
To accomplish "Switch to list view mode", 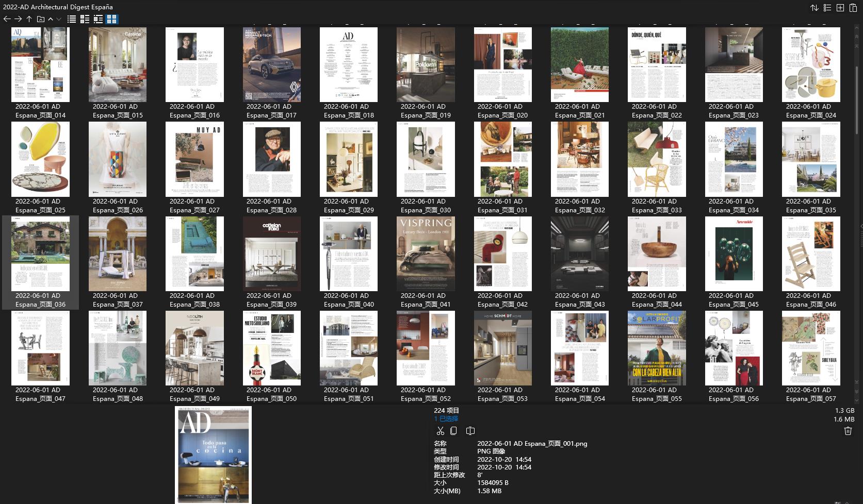I will 71,19.
